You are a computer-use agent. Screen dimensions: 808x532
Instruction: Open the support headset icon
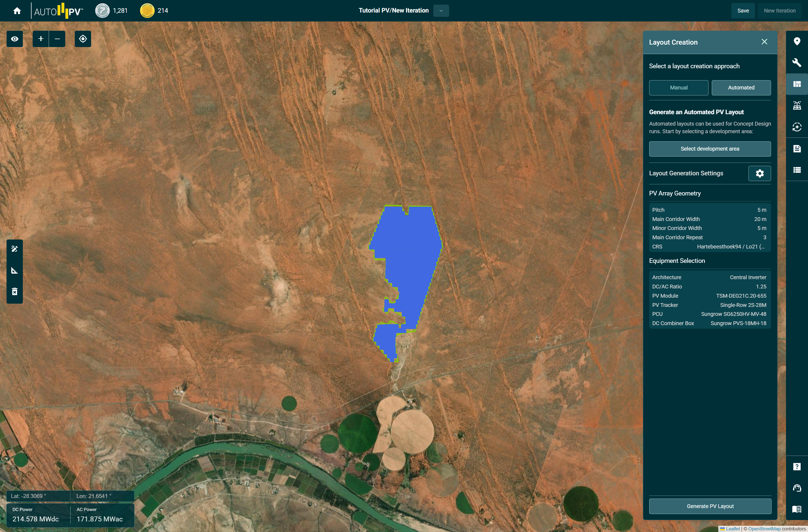click(797, 488)
